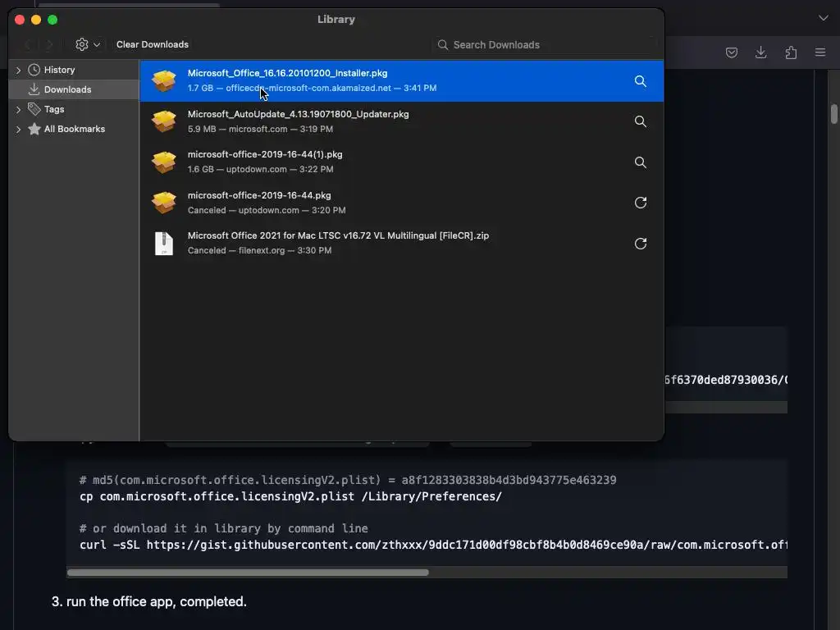Click Clear Downloads button
The width and height of the screenshot is (840, 630).
pyautogui.click(x=152, y=44)
